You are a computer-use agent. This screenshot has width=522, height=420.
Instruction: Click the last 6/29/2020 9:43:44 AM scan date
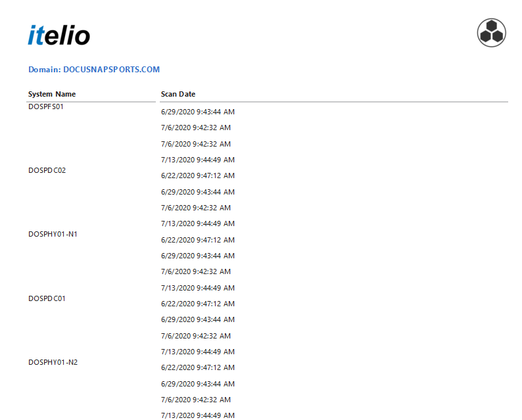(197, 384)
